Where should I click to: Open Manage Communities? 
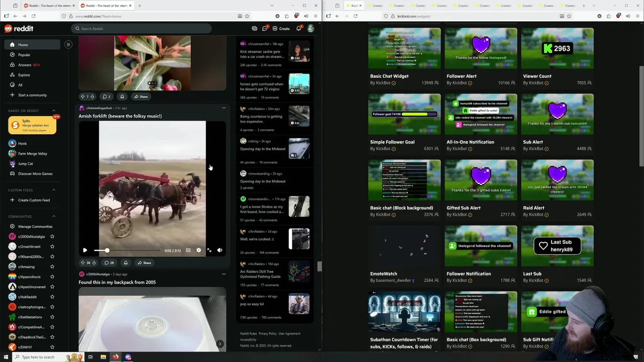pos(32,226)
